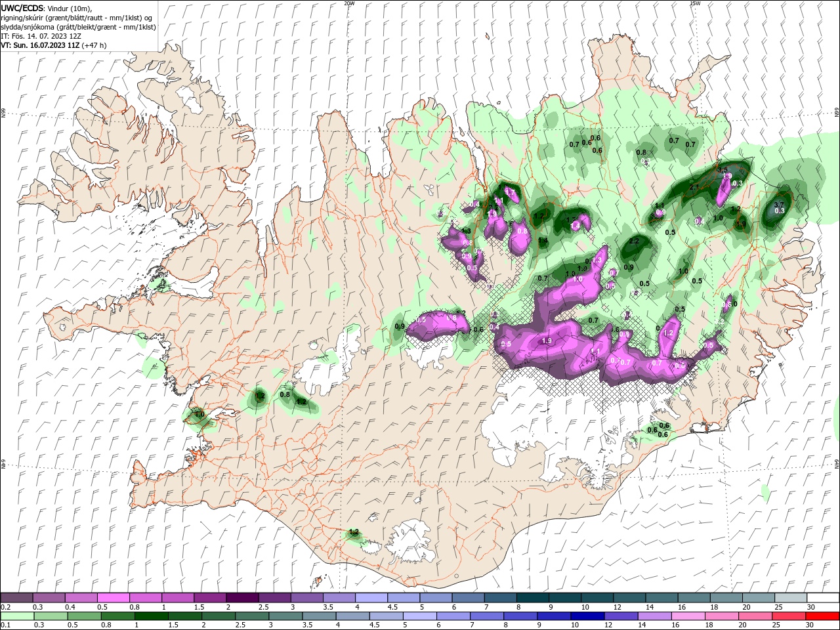The width and height of the screenshot is (840, 630).
Task: Pick the darkest purple 2 mm snow swatch
Action: coord(242,598)
